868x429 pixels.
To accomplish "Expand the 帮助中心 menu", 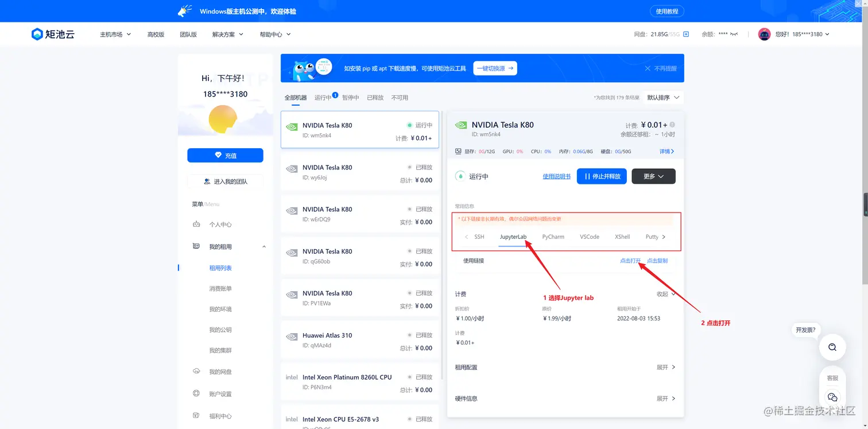I will click(x=275, y=34).
